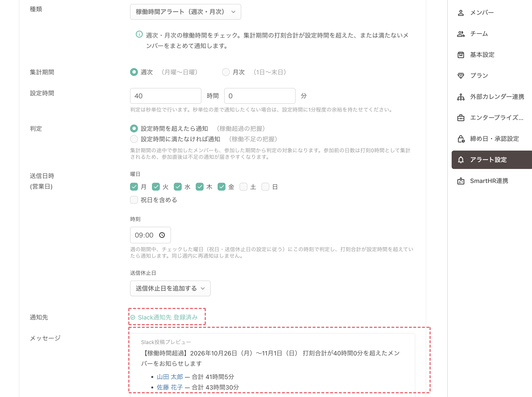Open 締め日・承認設定 in sidebar
Viewport: 532px width, 397px height.
492,139
